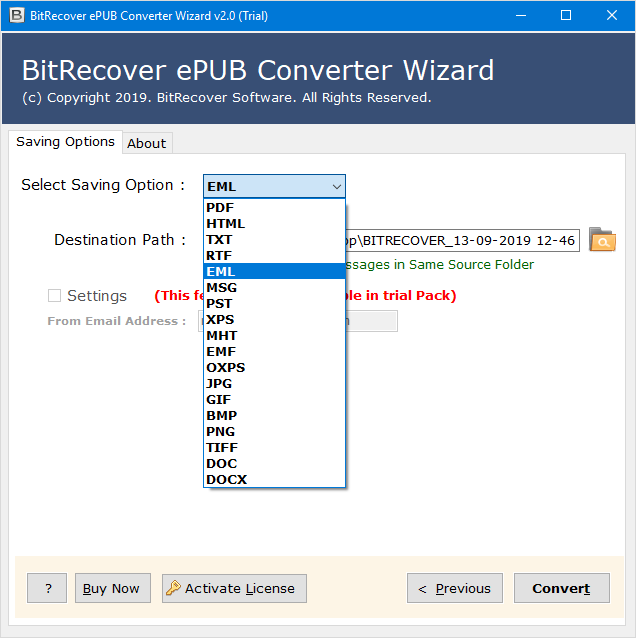636x638 pixels.
Task: Open the Saving Options tab
Action: pos(66,142)
